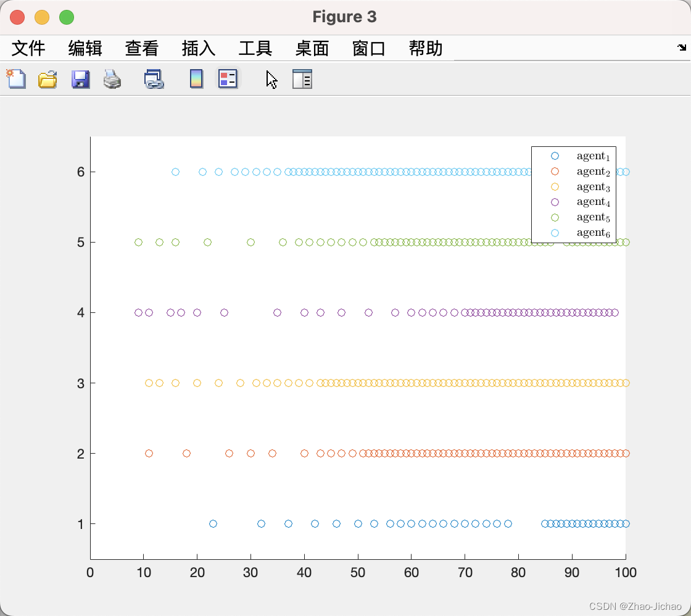Open the Property Inspector panel icon
691x616 pixels.
[x=302, y=80]
